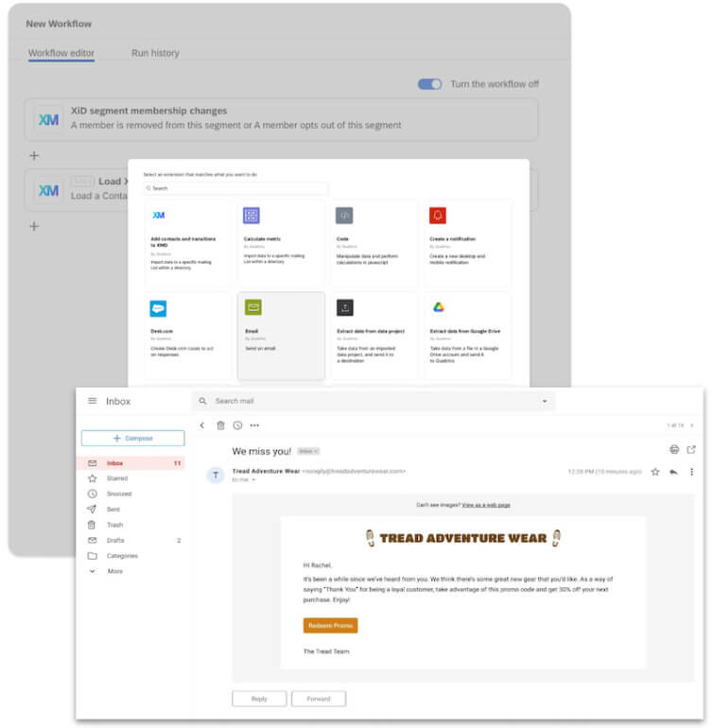This screenshot has height=728, width=713.
Task: Click sender avatar T
Action: (216, 475)
